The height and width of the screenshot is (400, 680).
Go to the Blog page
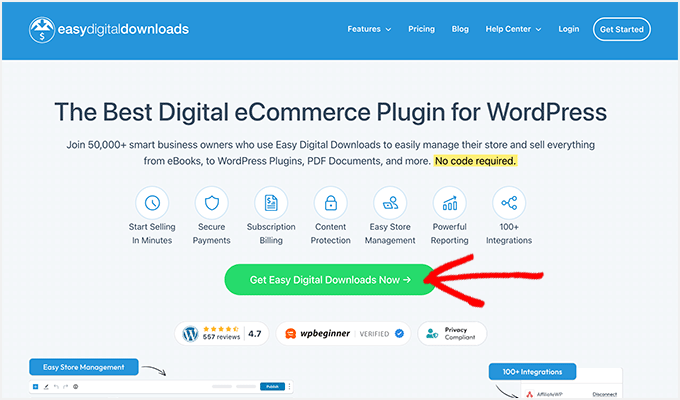(459, 29)
